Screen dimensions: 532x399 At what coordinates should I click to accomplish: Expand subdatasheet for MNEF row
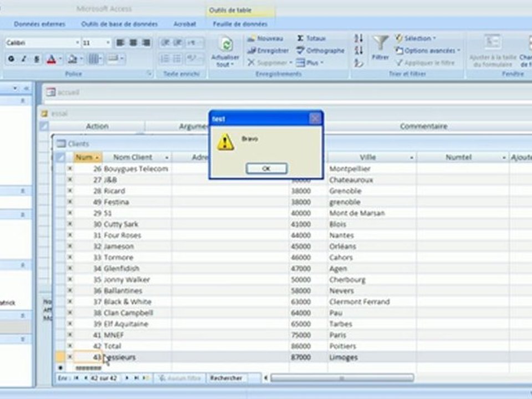coord(70,335)
